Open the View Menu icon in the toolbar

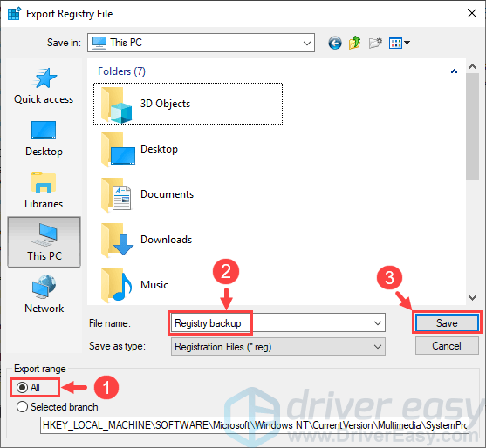(400, 43)
